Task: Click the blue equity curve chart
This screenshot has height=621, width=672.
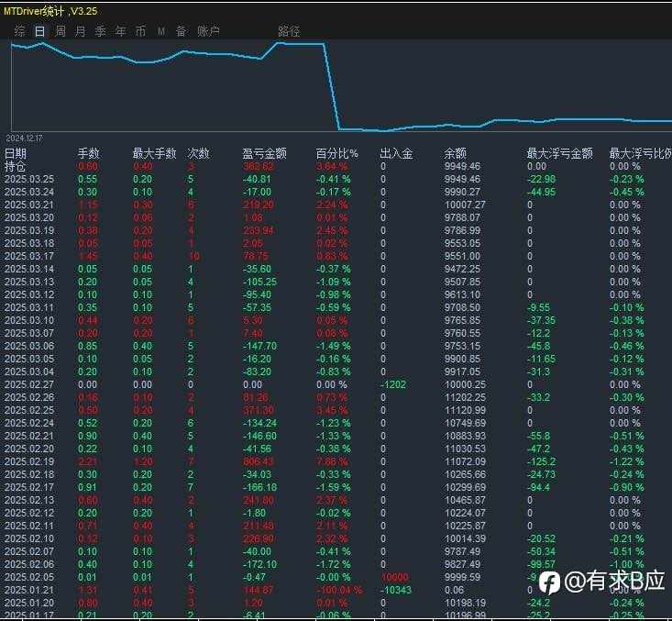Action: click(x=341, y=86)
